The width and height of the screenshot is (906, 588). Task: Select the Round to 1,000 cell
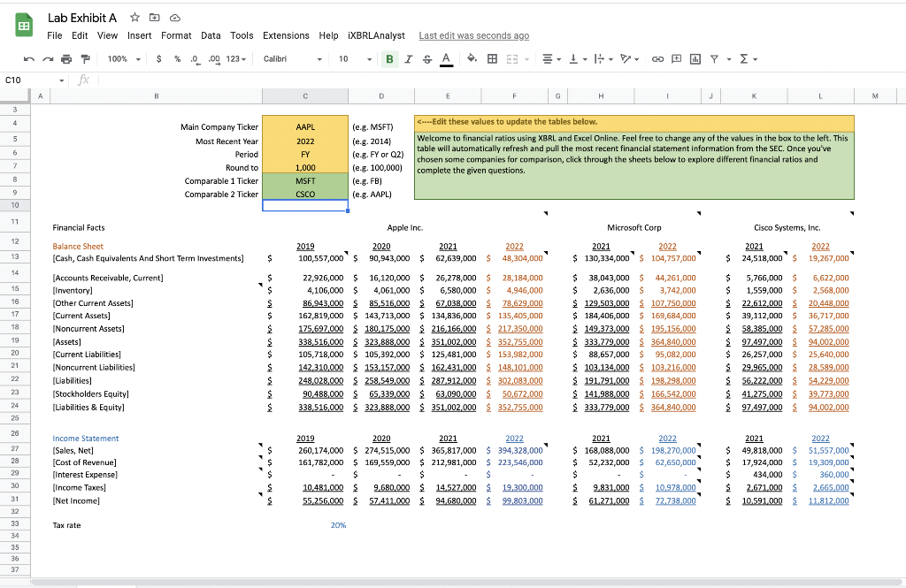(x=305, y=167)
